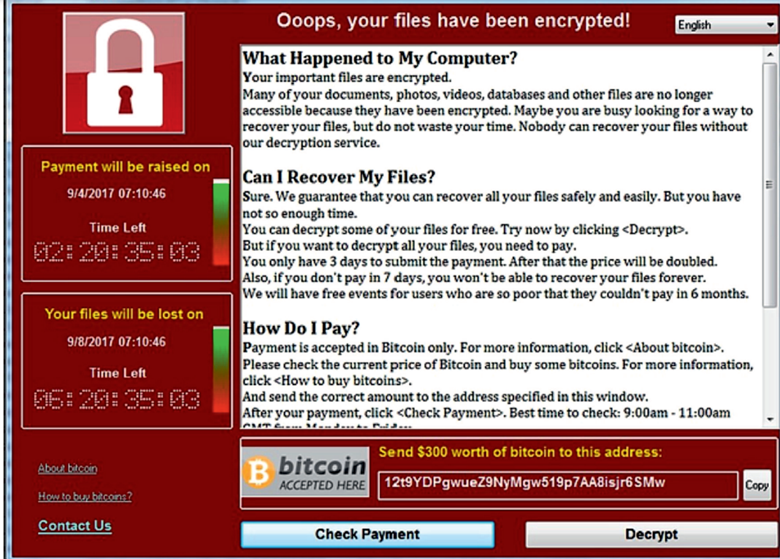Open the 'How to buy bitcoins?' link

click(85, 496)
